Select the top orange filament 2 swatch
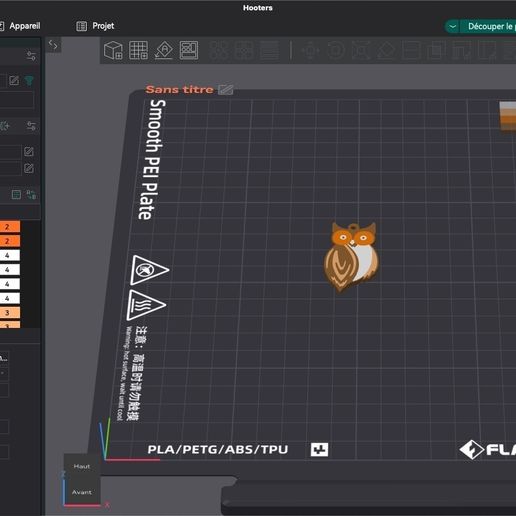Image resolution: width=516 pixels, height=516 pixels. coord(10,227)
